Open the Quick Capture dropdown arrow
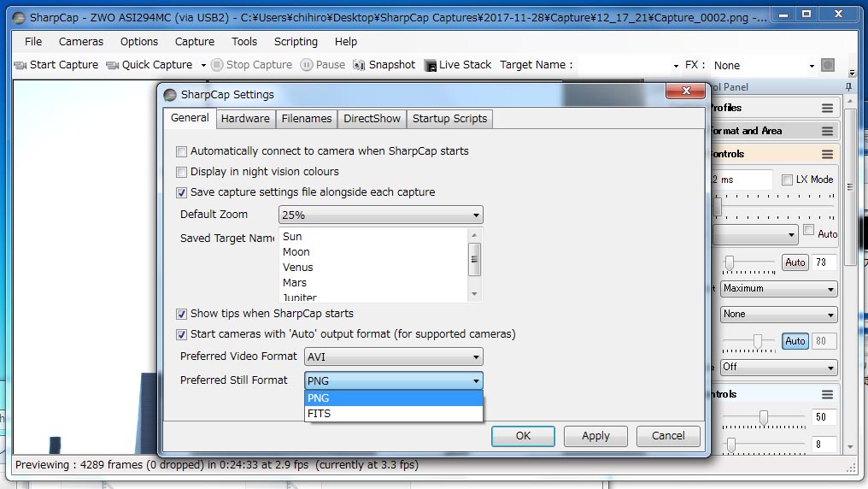The image size is (868, 489). click(203, 65)
